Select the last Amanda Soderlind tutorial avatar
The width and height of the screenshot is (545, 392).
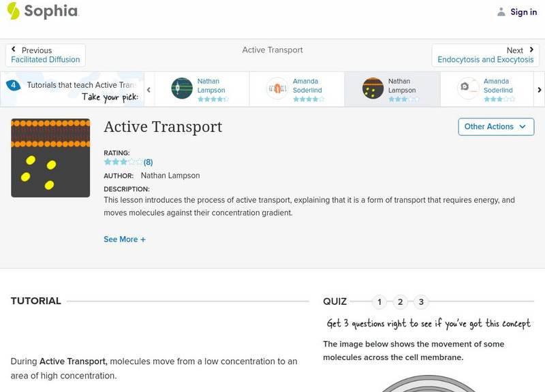tap(468, 88)
